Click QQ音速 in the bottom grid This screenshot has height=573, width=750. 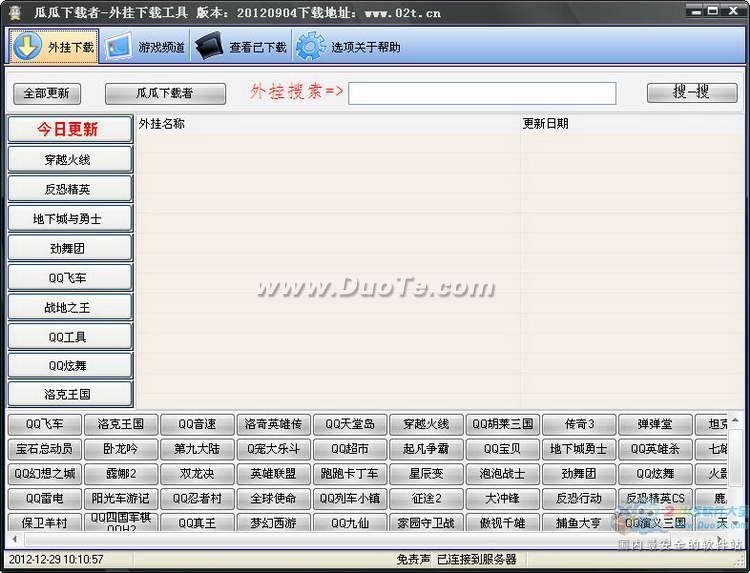[197, 424]
